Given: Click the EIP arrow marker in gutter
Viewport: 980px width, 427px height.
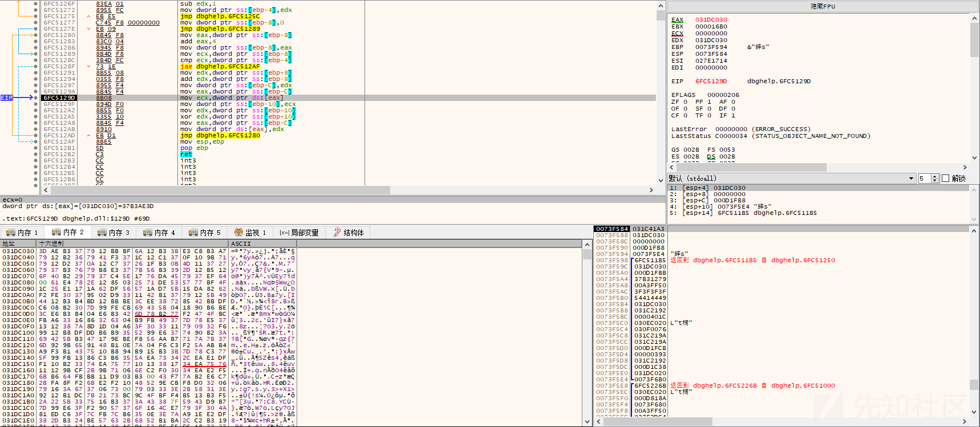Looking at the screenshot, I should click(x=7, y=97).
